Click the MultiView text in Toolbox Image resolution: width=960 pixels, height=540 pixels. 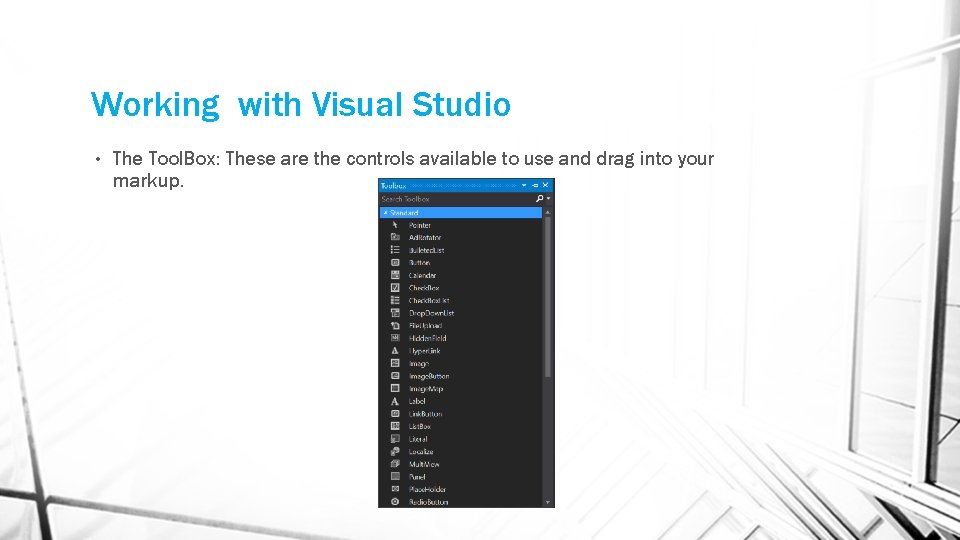[x=424, y=464]
